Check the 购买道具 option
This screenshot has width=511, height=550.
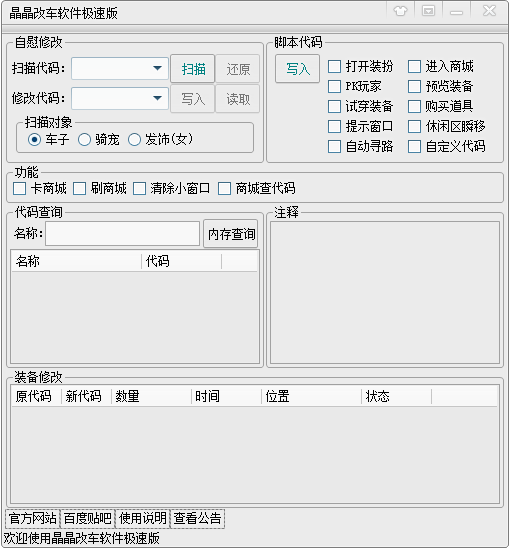coord(414,106)
